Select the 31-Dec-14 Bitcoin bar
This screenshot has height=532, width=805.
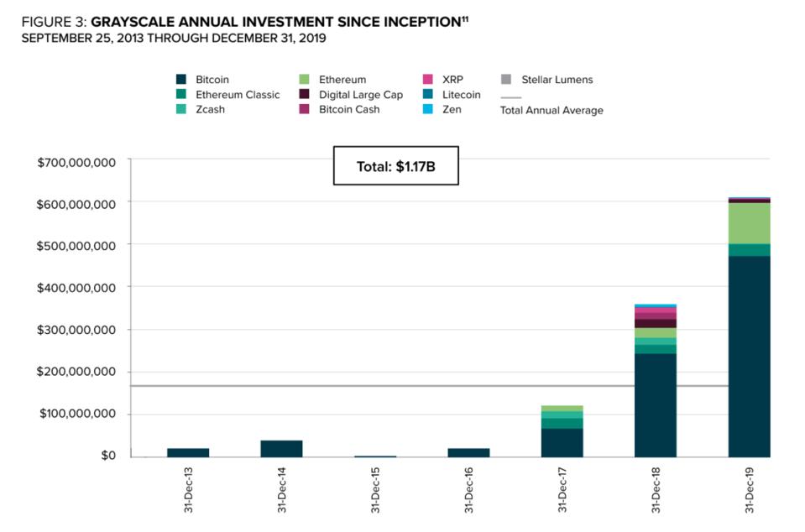281,449
